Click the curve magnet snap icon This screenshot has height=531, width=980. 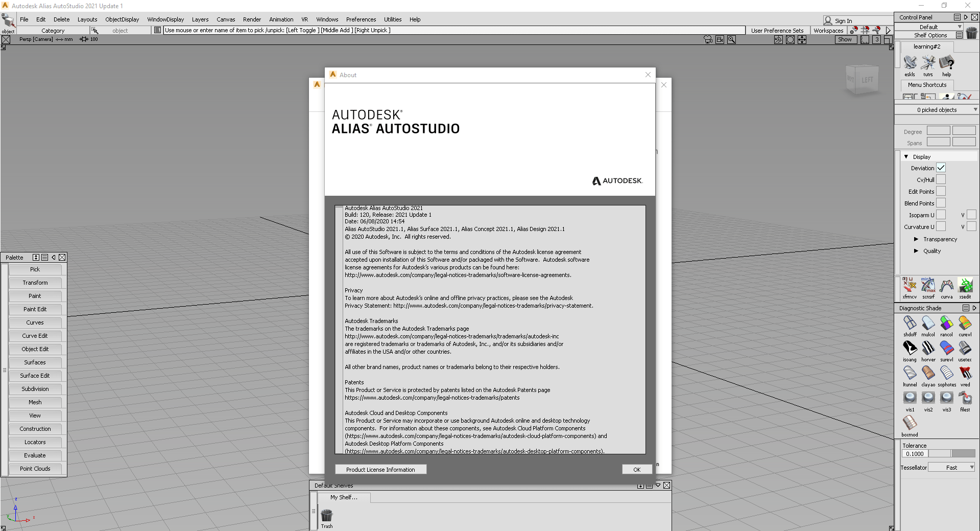[876, 30]
